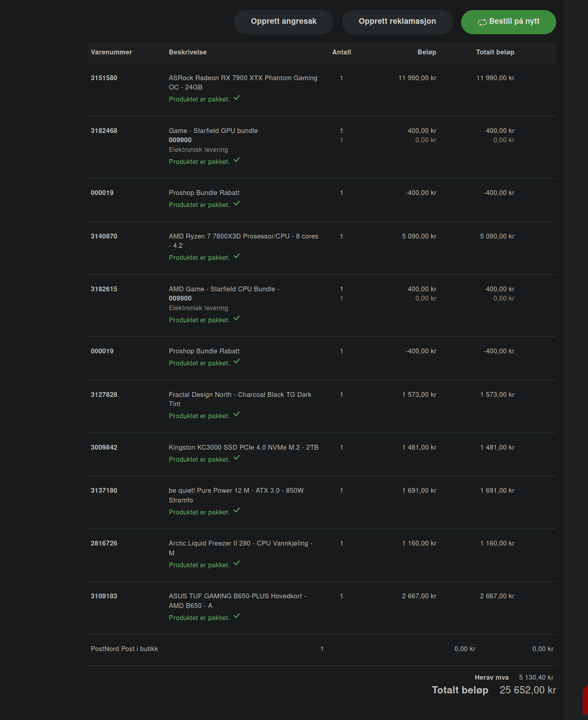Click the Beskrivelse column header
588x720 pixels.
(188, 52)
